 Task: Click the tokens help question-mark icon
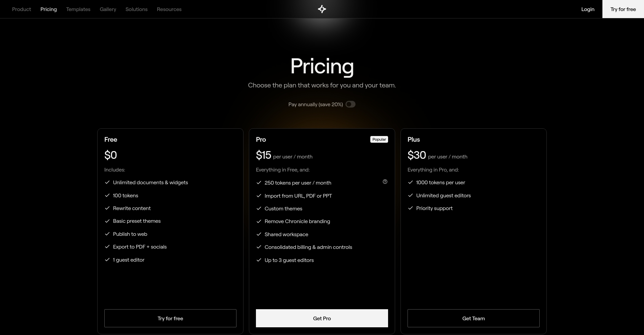coord(385,182)
